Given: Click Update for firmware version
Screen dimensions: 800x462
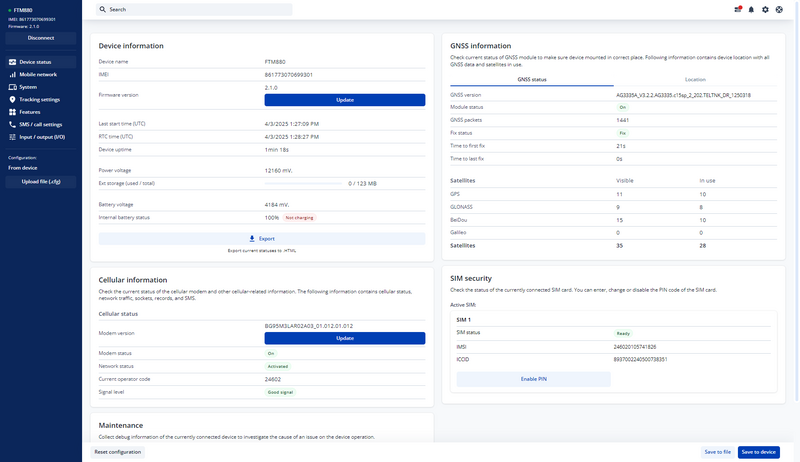Looking at the screenshot, I should pos(344,100).
